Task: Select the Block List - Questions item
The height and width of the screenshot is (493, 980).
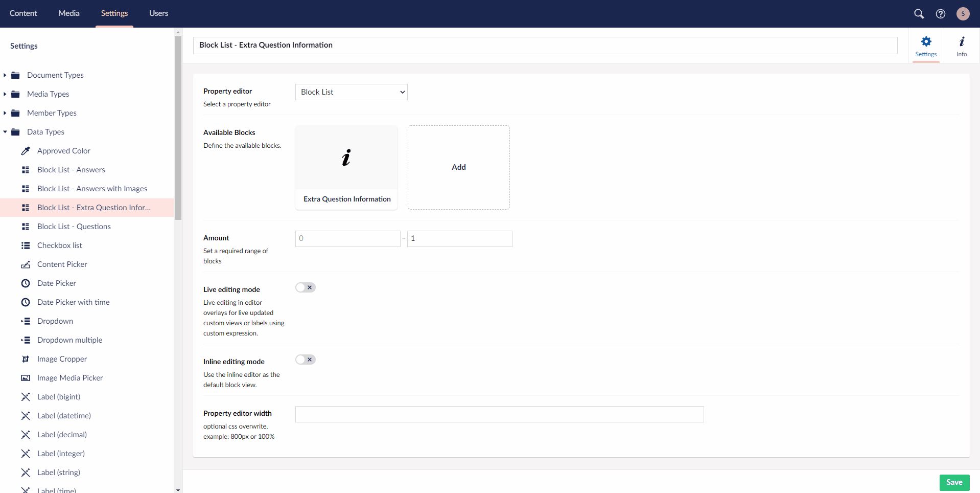Action: point(74,226)
